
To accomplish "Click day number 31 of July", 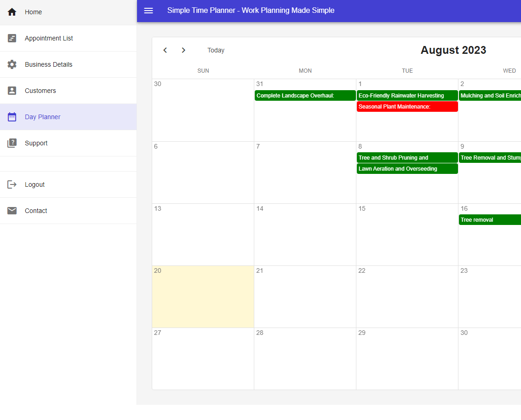I will [x=259, y=84].
